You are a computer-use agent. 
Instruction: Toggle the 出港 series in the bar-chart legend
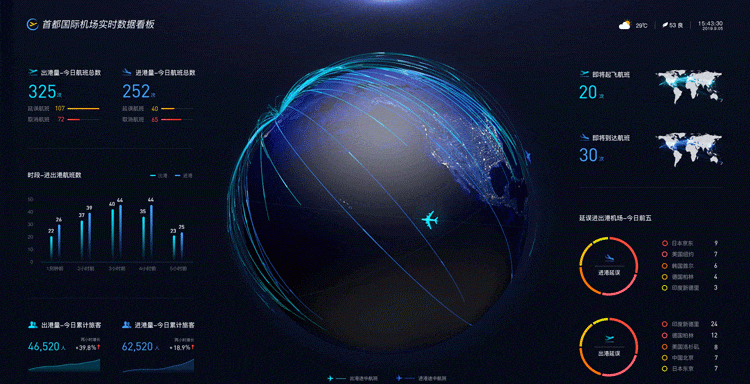click(x=159, y=176)
